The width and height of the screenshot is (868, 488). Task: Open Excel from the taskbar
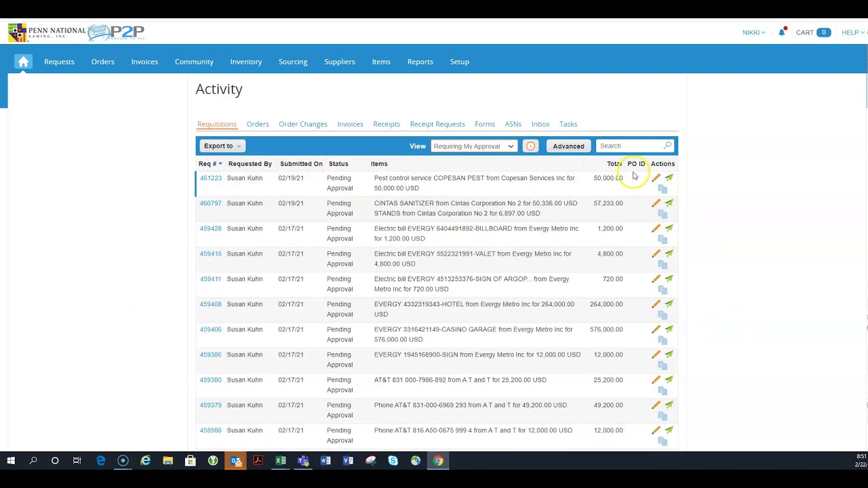pyautogui.click(x=280, y=461)
